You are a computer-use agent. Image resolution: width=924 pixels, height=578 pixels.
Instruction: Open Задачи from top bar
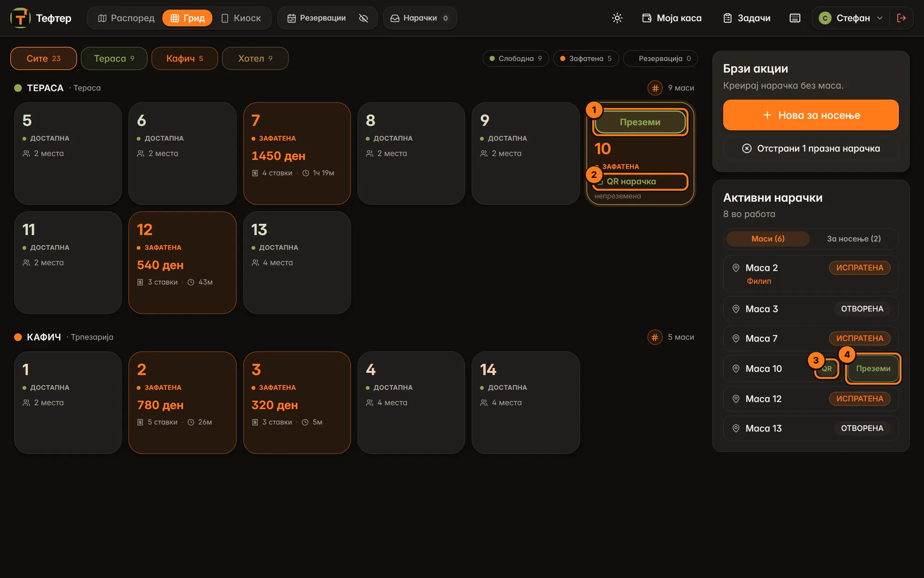pos(747,18)
